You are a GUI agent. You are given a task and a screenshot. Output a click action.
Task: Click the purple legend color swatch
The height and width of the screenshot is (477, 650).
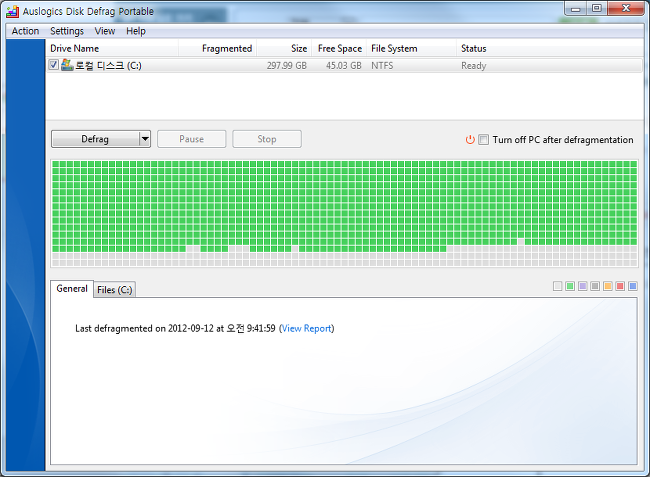coord(583,286)
